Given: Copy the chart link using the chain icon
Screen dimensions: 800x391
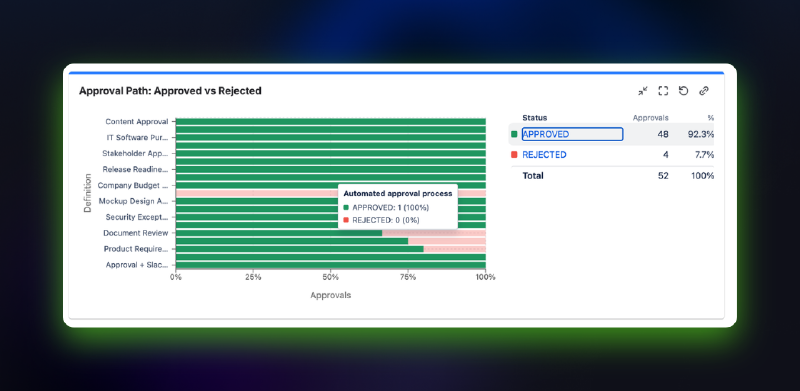Looking at the screenshot, I should (x=704, y=91).
